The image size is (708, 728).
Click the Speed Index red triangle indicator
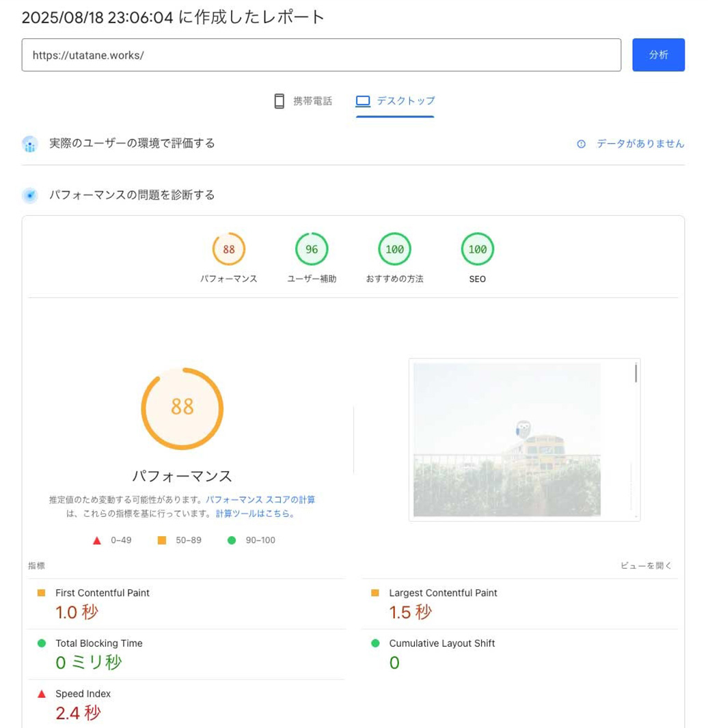tap(42, 694)
